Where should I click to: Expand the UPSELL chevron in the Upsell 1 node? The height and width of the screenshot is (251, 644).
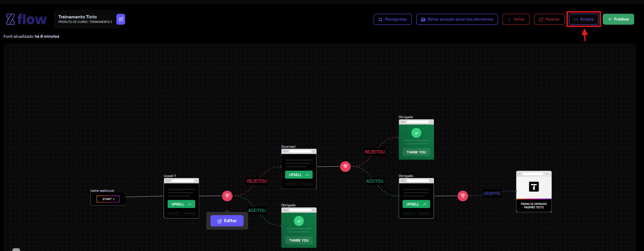pos(190,204)
